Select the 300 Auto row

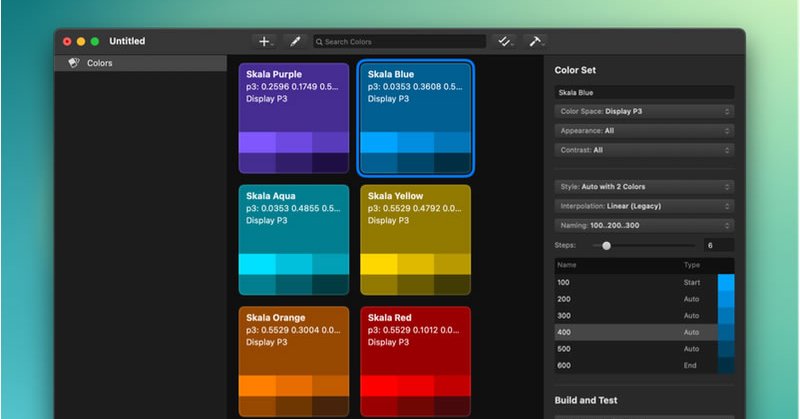[644, 315]
